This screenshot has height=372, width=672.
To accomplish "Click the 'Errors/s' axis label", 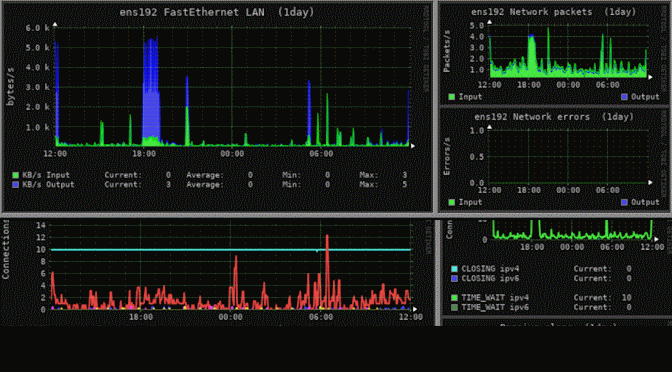I will [x=447, y=156].
